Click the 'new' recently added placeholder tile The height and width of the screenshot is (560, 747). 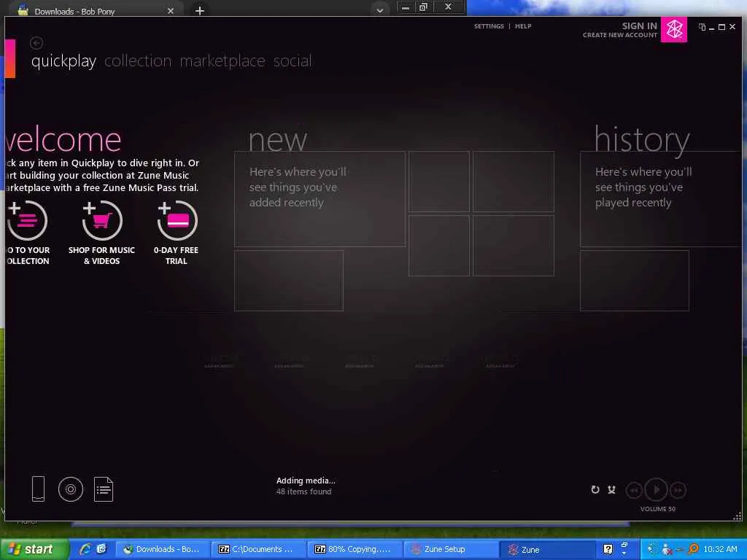click(320, 199)
